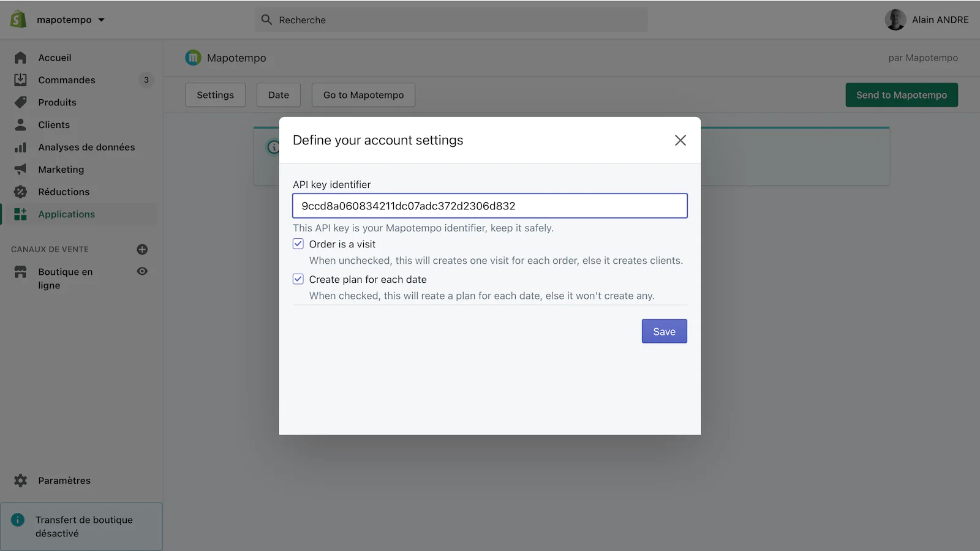Screen dimensions: 980x551
Task: Click the API key identifier field
Action: 489,206
